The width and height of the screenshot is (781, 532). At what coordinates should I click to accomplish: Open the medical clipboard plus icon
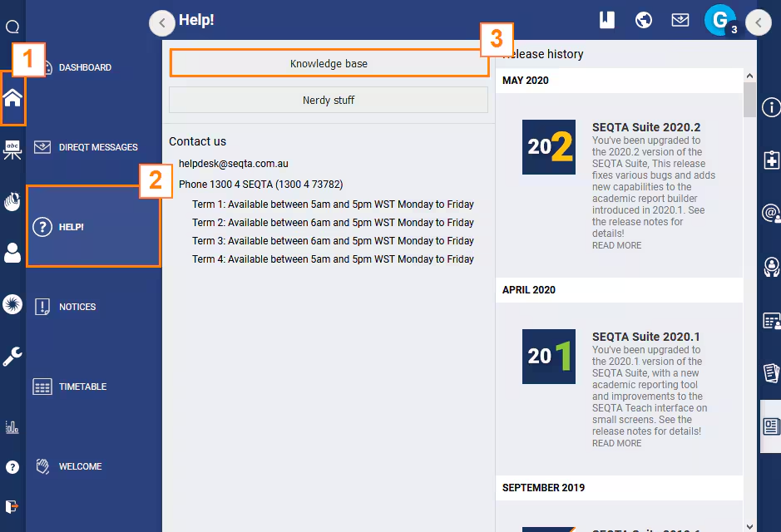[x=771, y=160]
